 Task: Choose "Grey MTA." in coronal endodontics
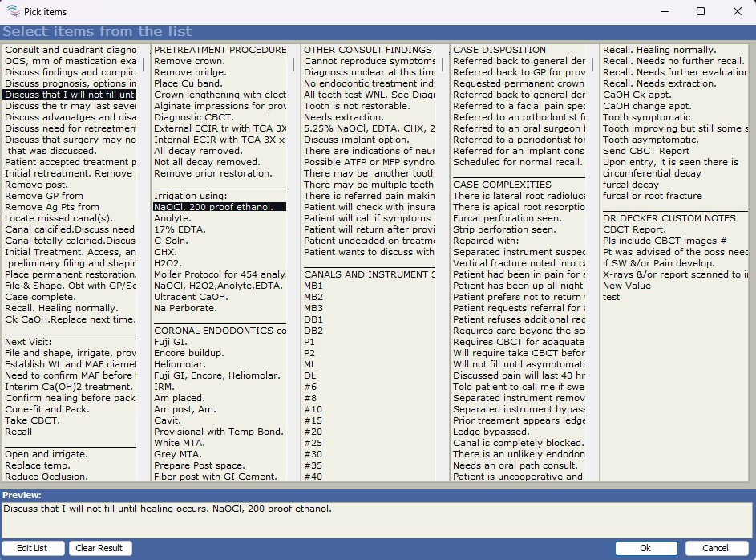(180, 454)
